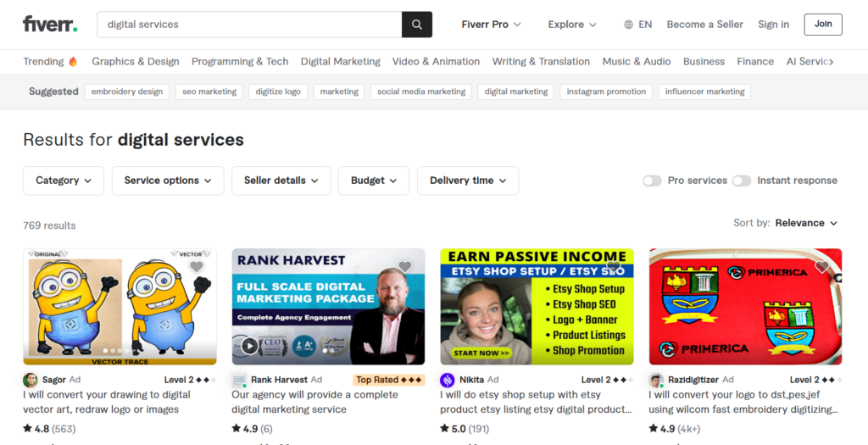Viewport: 868px width, 445px height.
Task: Play the Rank Harvest gig video
Action: click(x=250, y=346)
